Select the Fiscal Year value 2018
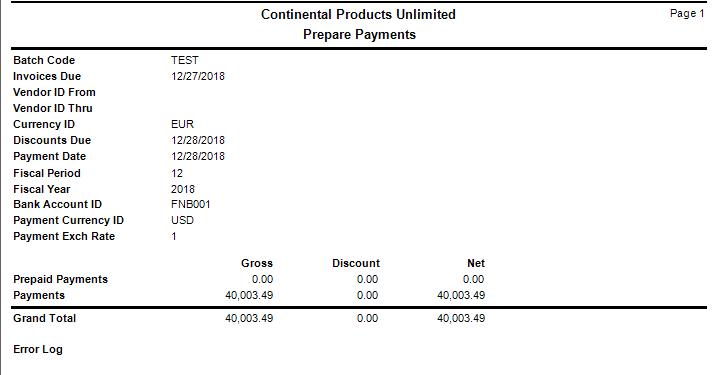This screenshot has height=375, width=715. [x=183, y=189]
